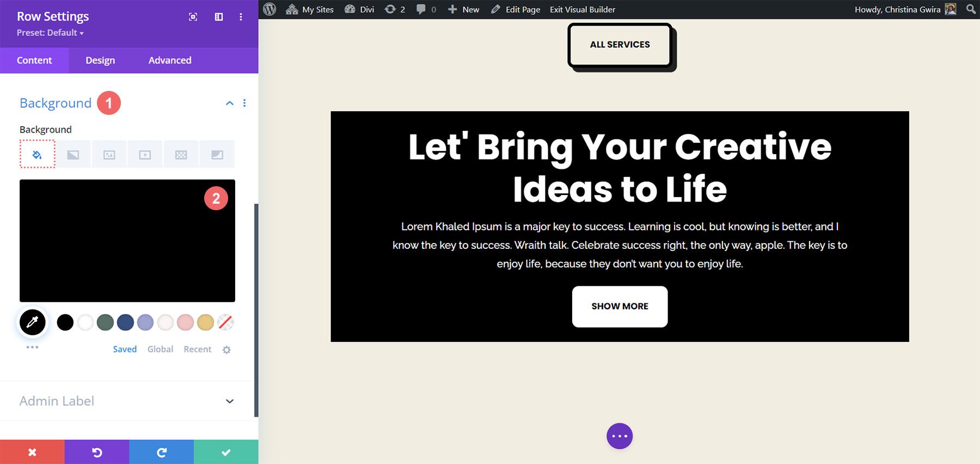The height and width of the screenshot is (464, 980).
Task: Click the 'Let' Bring Your Creative Ideas' heading
Action: pos(620,168)
